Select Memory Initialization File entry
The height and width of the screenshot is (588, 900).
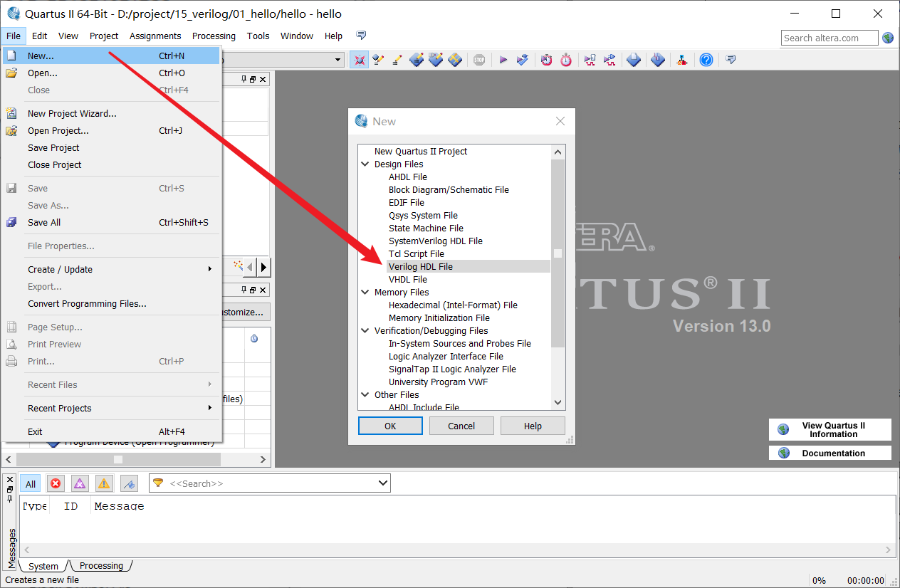pos(439,317)
